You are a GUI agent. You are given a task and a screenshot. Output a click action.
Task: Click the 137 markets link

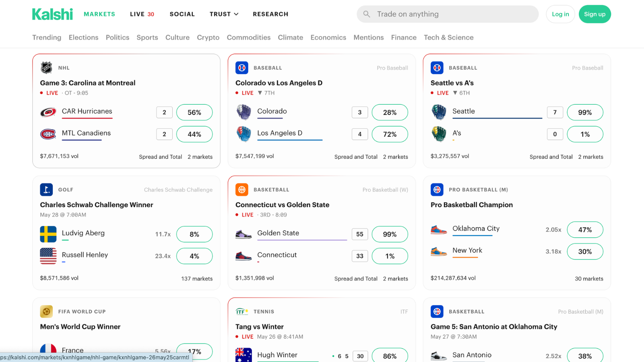(x=197, y=278)
